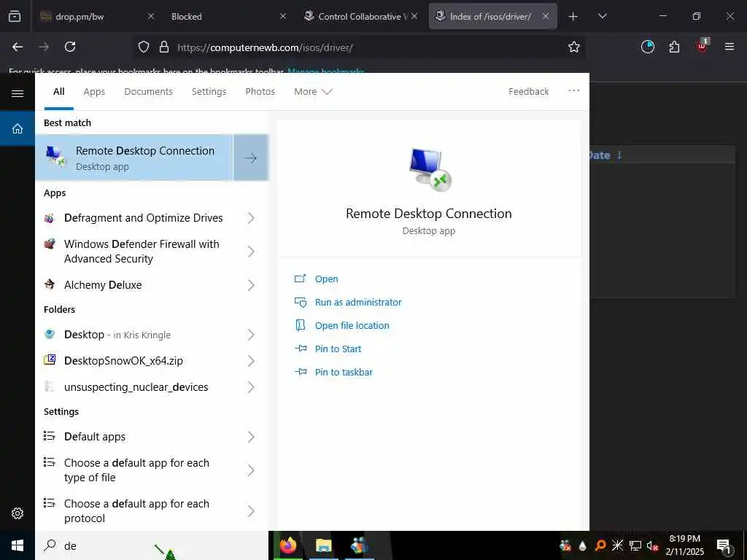This screenshot has height=560, width=747.
Task: Switch to the Photos search tab
Action: coord(260,91)
